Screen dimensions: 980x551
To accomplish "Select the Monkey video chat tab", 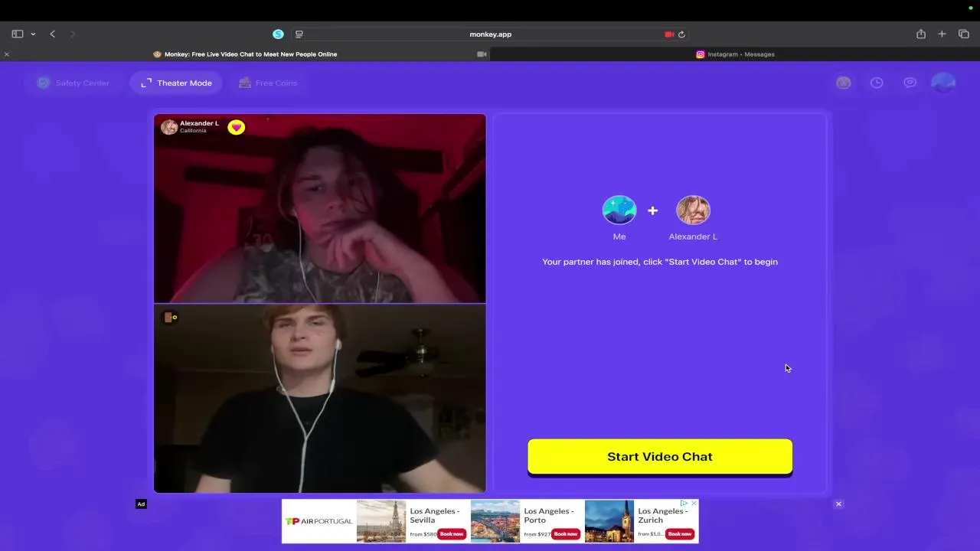I will [245, 54].
